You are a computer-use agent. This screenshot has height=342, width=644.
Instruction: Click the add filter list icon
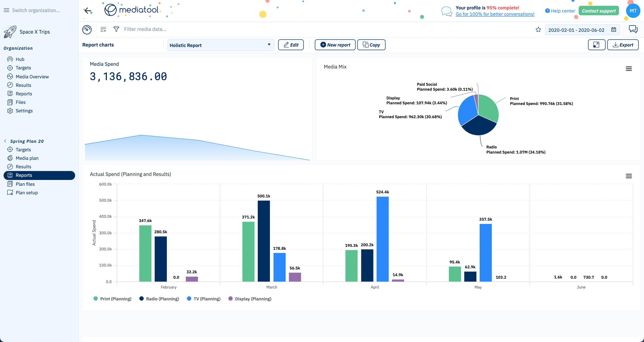(x=103, y=29)
